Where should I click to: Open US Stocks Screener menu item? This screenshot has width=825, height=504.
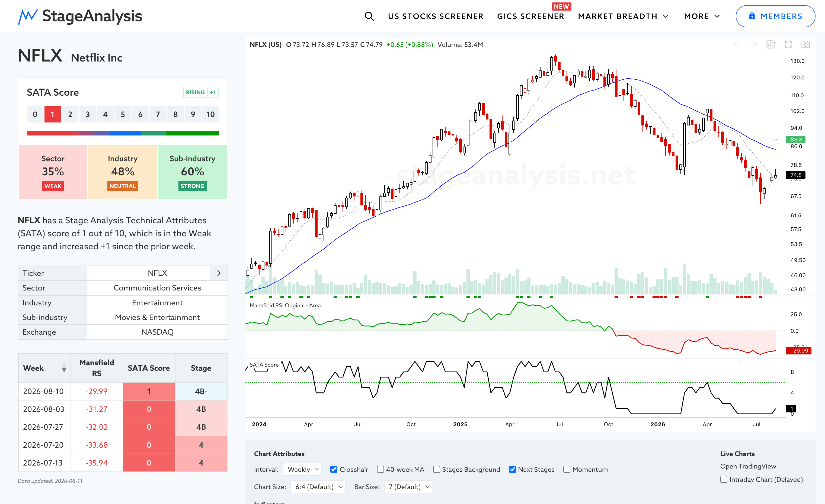coord(436,16)
